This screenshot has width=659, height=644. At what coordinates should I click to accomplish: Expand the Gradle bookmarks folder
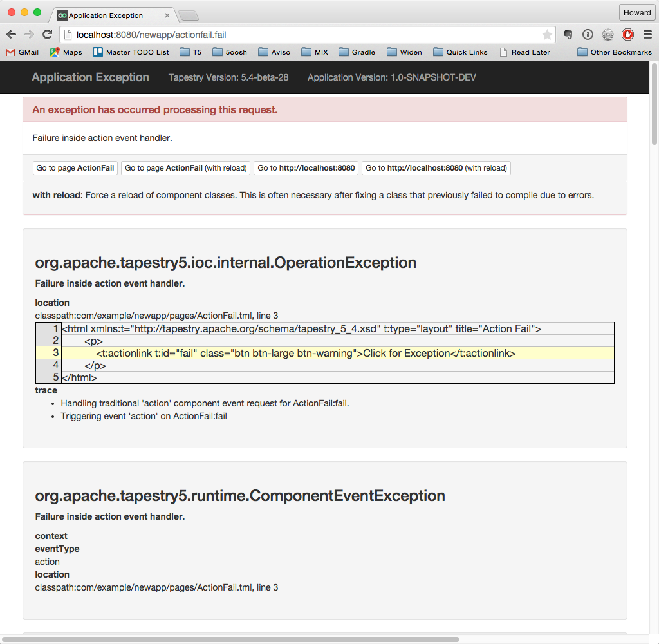click(357, 52)
